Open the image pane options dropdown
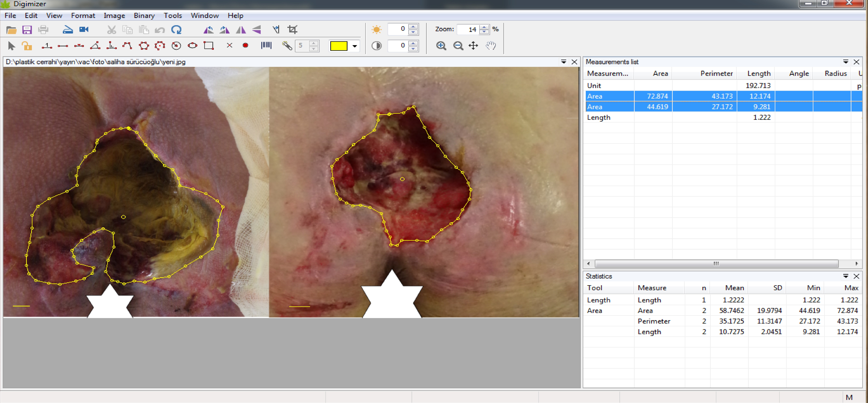The width and height of the screenshot is (868, 403). click(563, 62)
